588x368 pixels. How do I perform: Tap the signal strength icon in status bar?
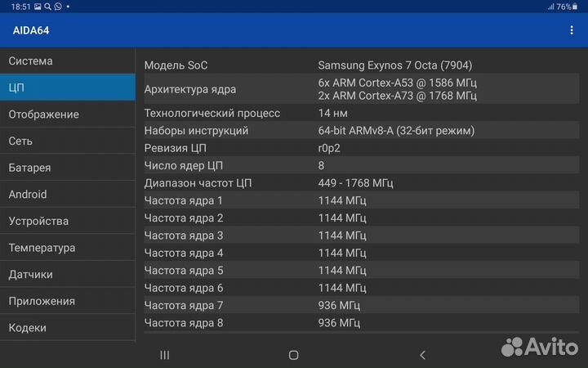[550, 7]
